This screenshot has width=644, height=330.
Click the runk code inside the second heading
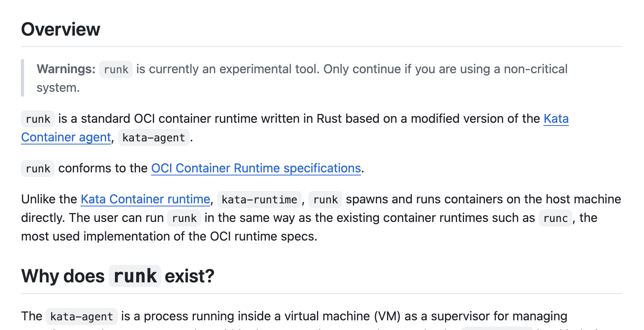tap(135, 276)
